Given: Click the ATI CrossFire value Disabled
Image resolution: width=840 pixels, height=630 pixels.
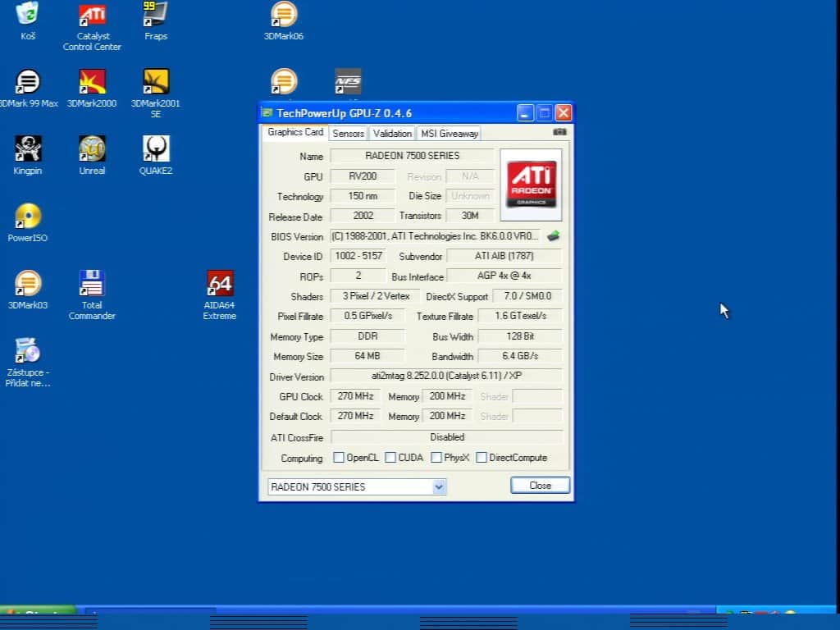Looking at the screenshot, I should point(446,437).
